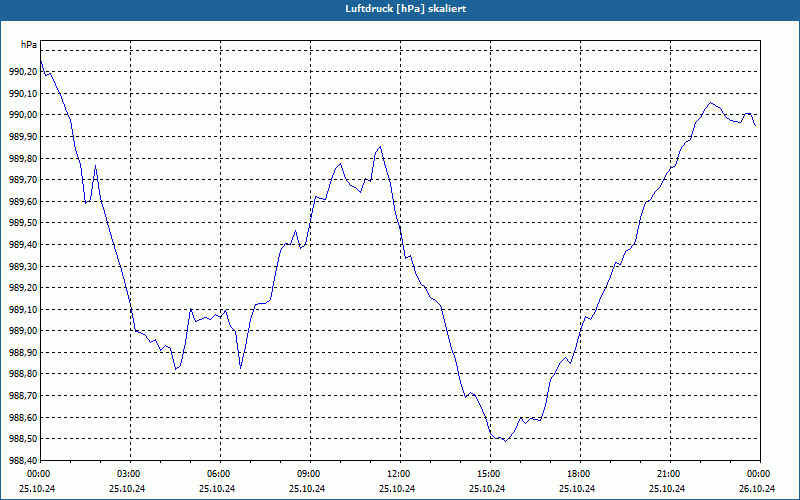Click the 18:00 time axis label

pos(580,474)
